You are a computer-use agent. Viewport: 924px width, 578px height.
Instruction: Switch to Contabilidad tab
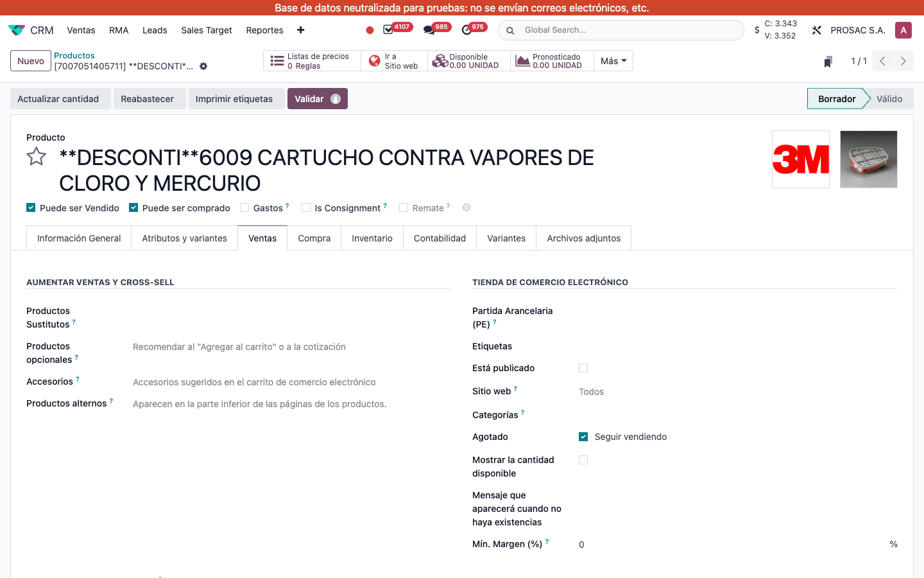click(440, 238)
